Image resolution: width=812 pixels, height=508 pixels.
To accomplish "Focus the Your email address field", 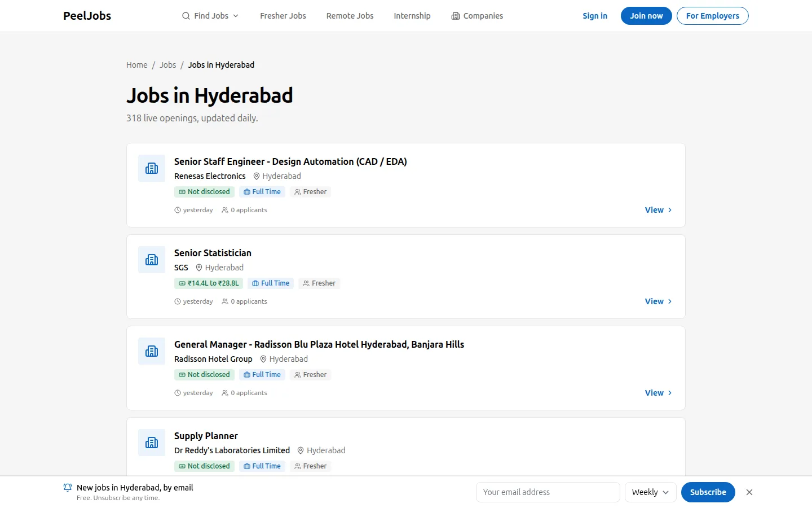I will click(x=548, y=492).
